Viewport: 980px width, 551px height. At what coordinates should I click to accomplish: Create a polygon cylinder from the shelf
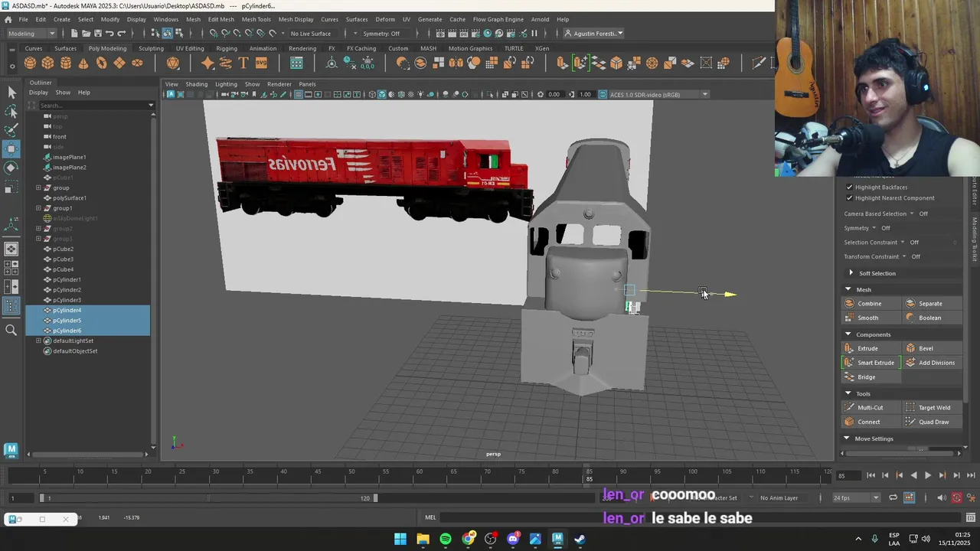click(66, 64)
